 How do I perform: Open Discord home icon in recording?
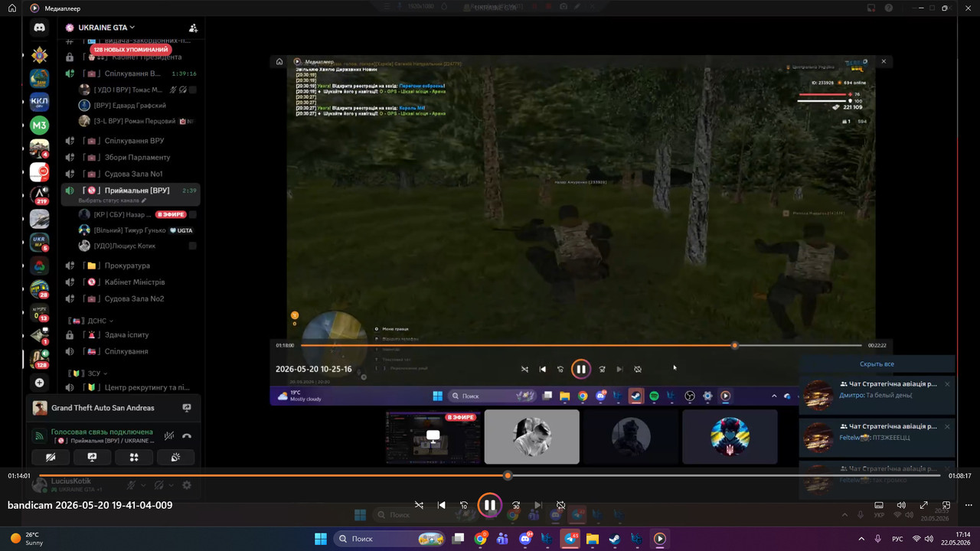[40, 28]
